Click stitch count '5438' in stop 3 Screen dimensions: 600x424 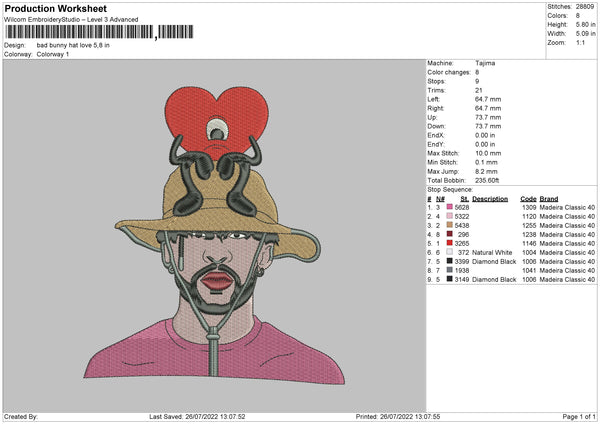[x=462, y=225]
